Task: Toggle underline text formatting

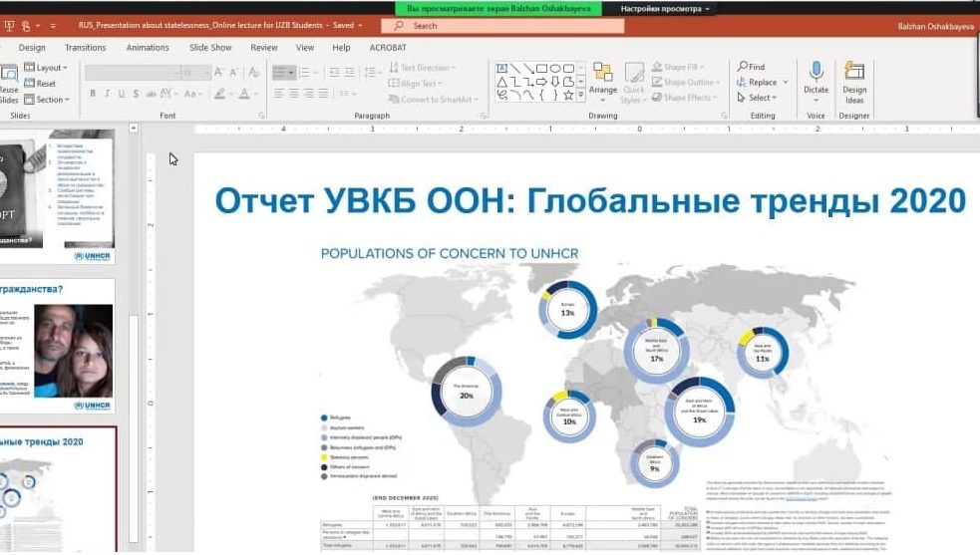Action: click(122, 94)
